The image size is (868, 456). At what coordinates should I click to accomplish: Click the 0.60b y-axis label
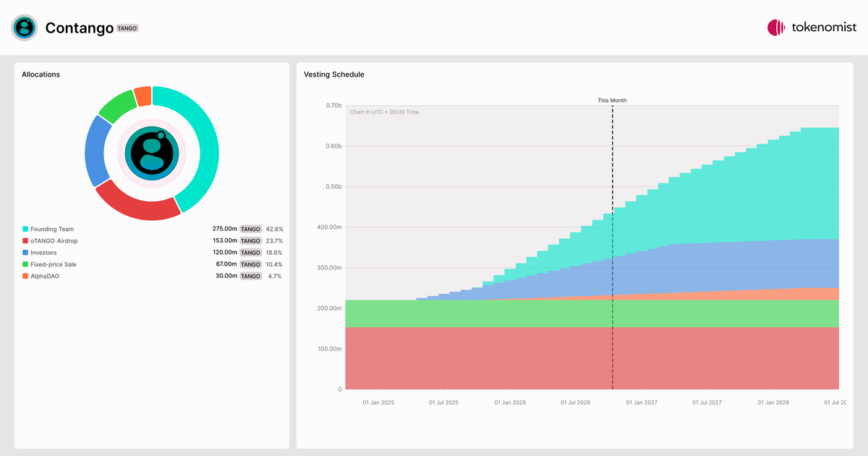(x=333, y=146)
